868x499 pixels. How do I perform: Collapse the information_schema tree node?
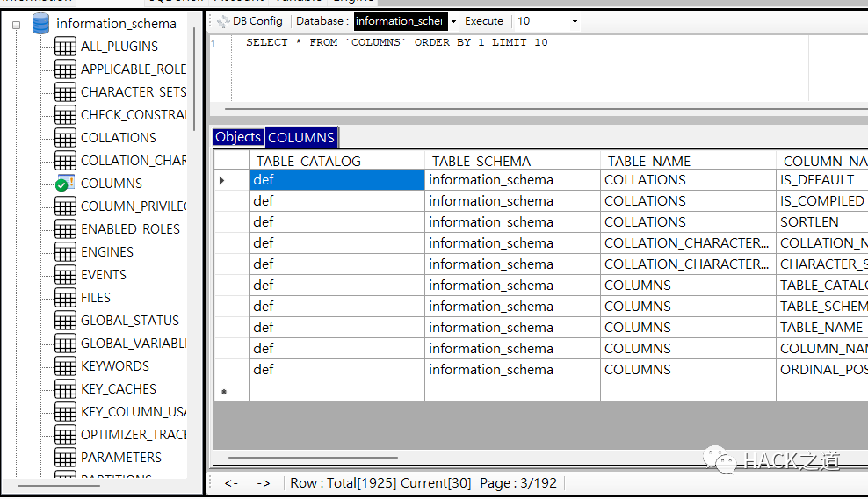(x=16, y=25)
